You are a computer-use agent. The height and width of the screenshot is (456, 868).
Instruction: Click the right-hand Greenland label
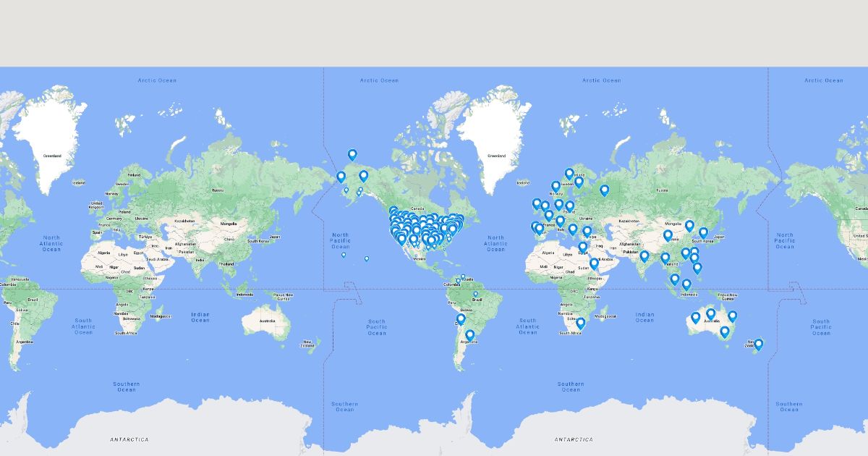[x=496, y=156]
